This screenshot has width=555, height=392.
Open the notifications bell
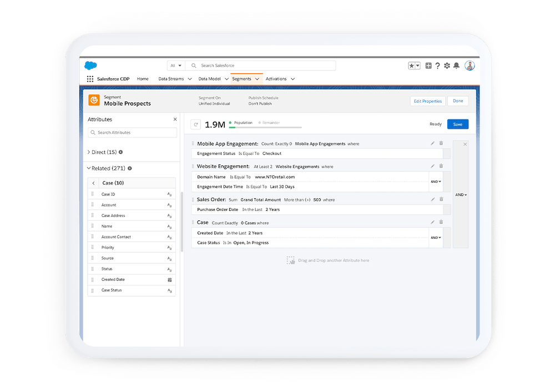click(457, 66)
